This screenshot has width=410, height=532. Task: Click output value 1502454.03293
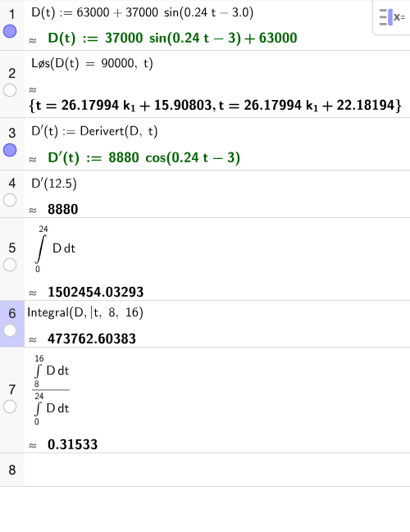pos(96,292)
